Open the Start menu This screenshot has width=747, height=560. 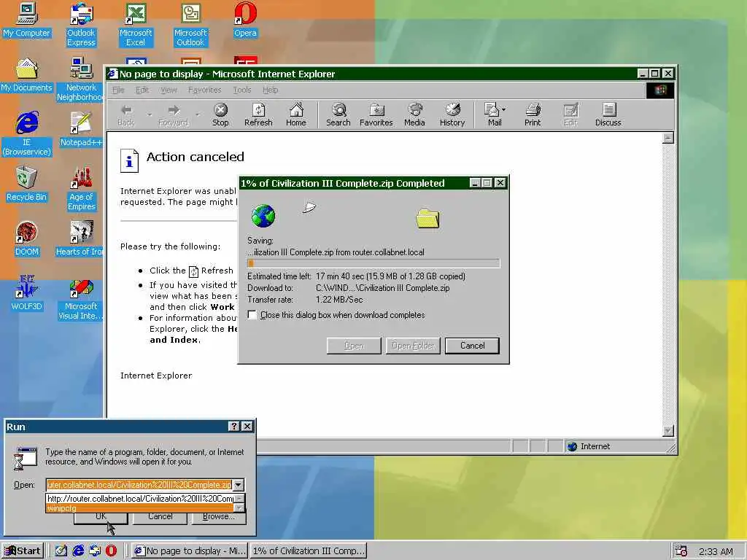(x=23, y=551)
